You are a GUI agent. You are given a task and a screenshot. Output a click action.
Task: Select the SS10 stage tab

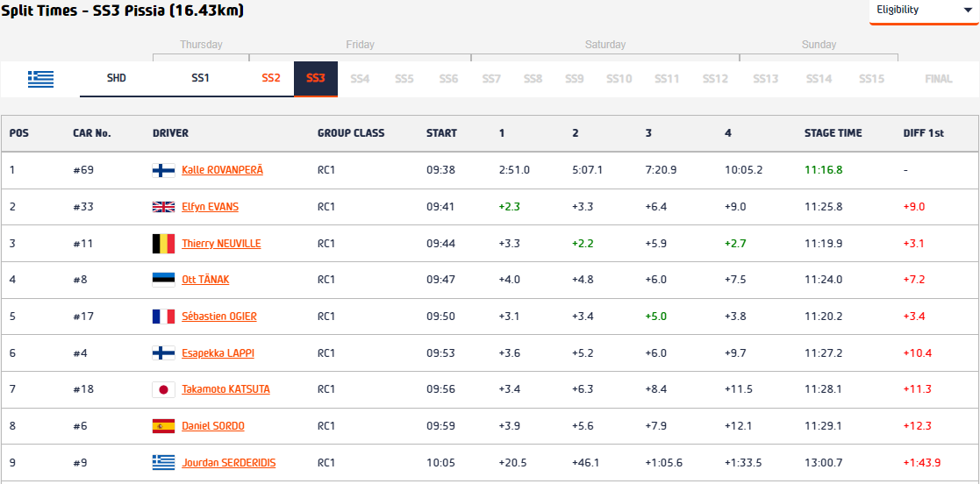(619, 79)
